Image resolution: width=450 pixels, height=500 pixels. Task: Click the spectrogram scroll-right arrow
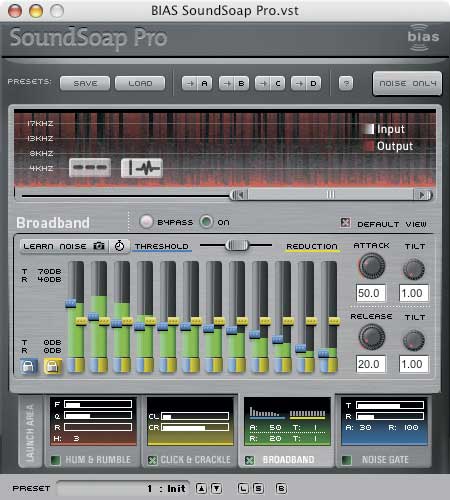[x=423, y=195]
